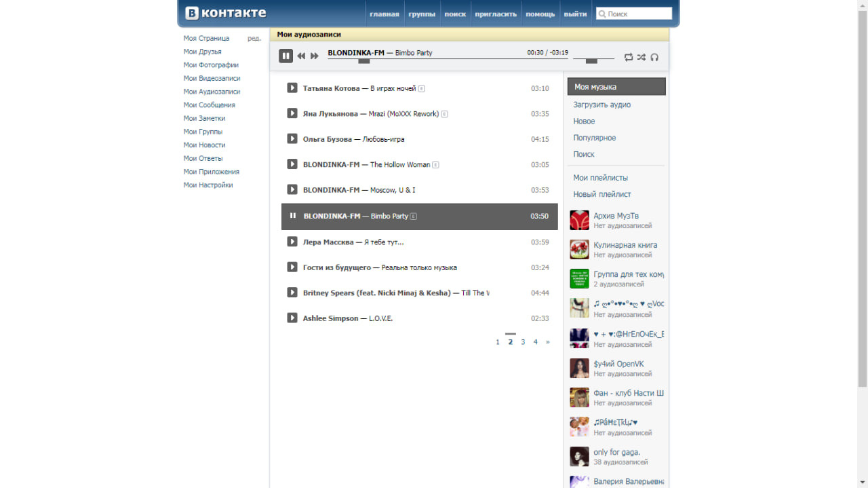
Task: Click выйти to log out
Action: point(576,14)
